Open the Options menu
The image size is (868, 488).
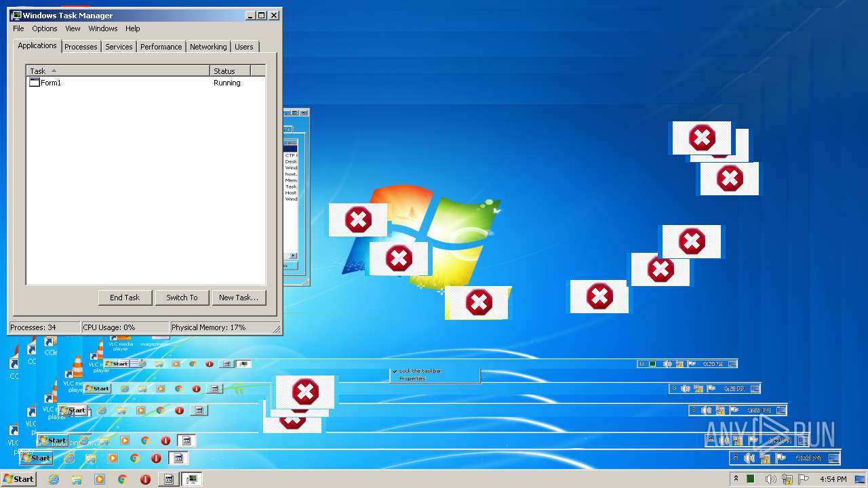point(45,28)
